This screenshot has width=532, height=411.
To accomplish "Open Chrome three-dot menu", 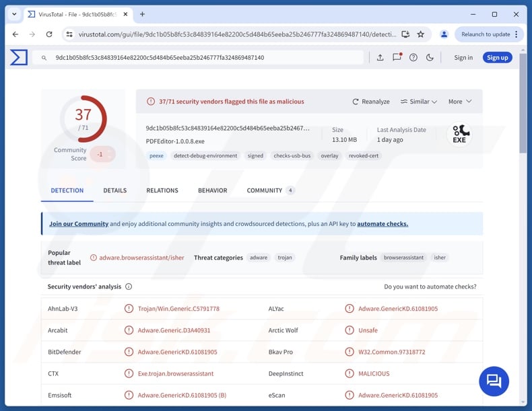I will click(x=517, y=34).
